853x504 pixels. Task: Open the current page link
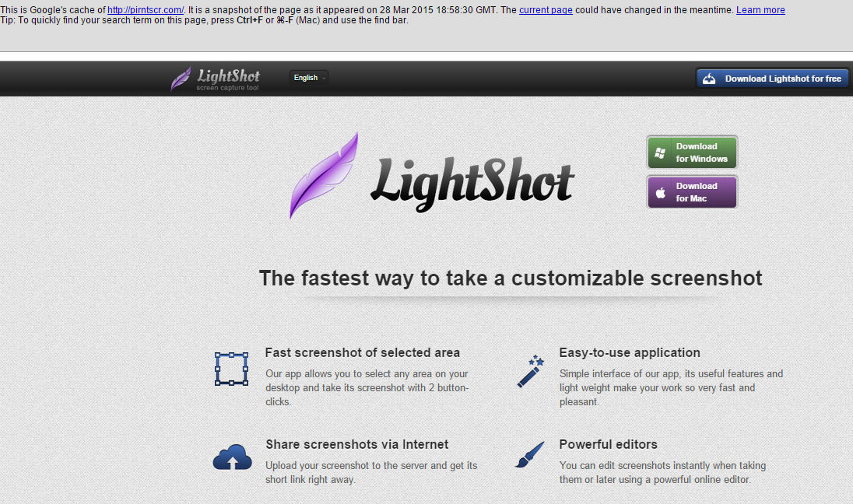(546, 10)
